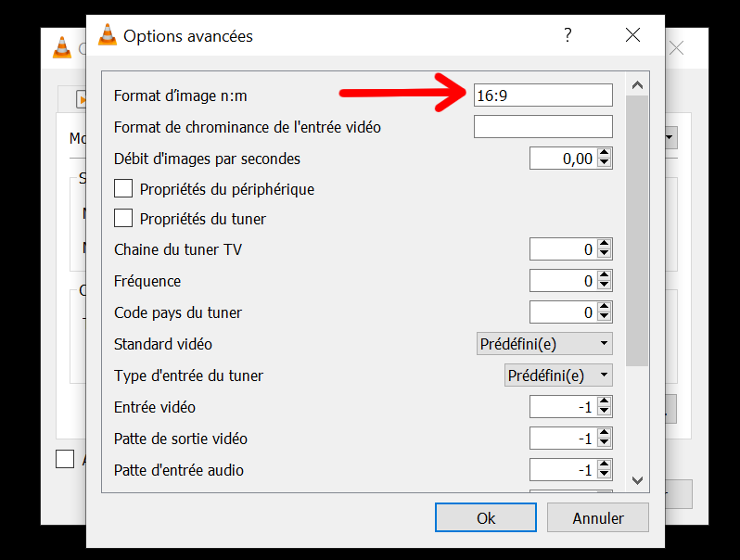Decrease Patte de sortie vidéo value
Image resolution: width=740 pixels, height=560 pixels.
coord(604,443)
